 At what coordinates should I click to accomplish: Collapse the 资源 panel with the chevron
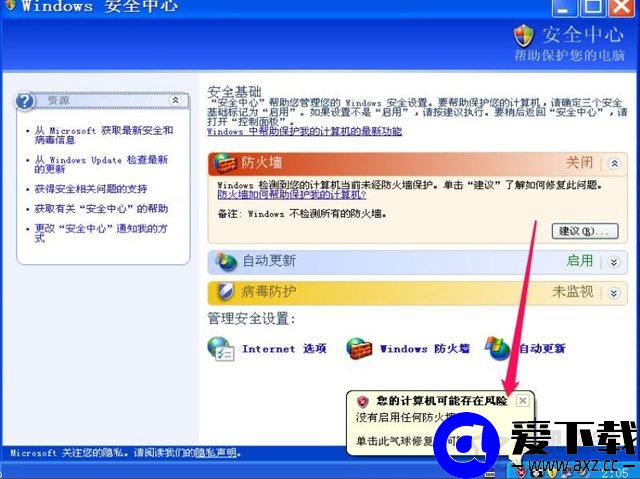pyautogui.click(x=175, y=100)
